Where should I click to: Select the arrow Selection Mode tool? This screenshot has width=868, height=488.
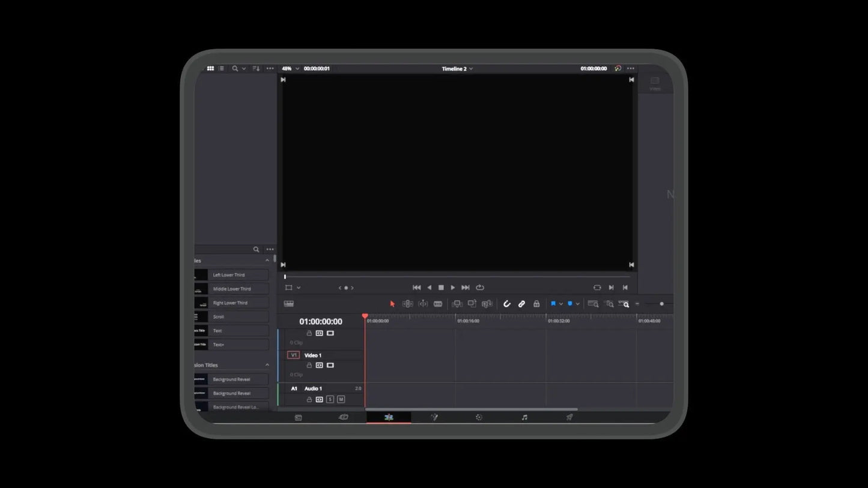(392, 304)
